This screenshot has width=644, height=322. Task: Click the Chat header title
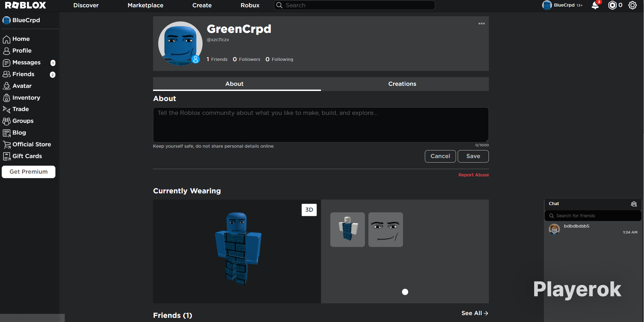554,204
